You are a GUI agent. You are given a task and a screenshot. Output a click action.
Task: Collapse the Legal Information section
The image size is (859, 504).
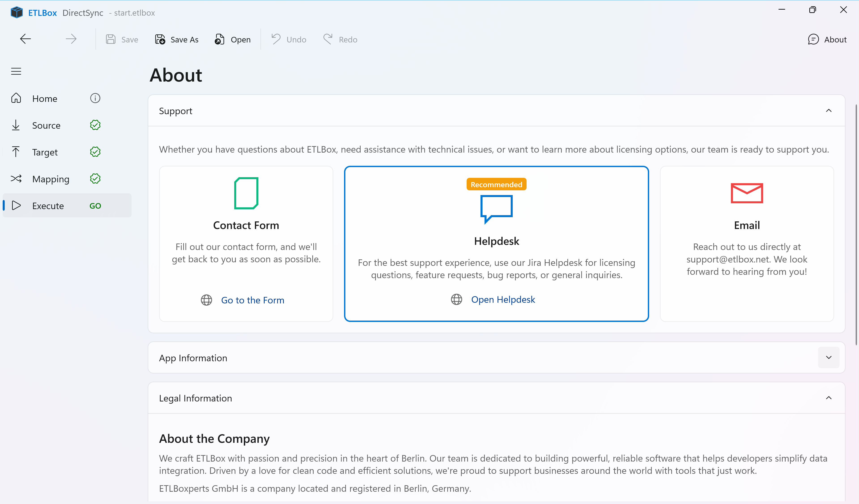click(x=829, y=398)
